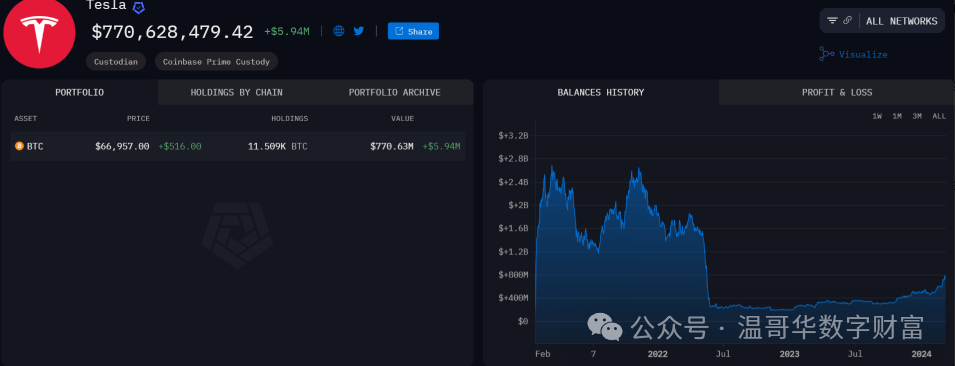
Task: Click the Custodian tag
Action: 116,62
